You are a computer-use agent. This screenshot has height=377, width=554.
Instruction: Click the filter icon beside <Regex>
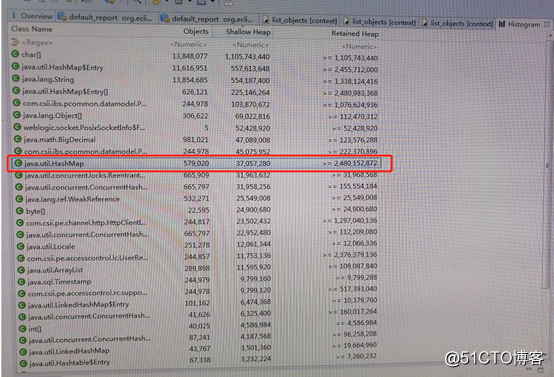[15, 42]
